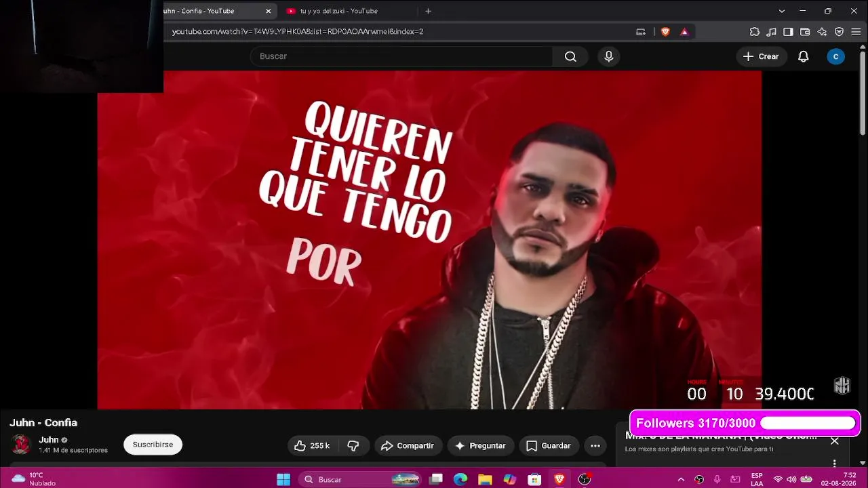868x488 pixels.
Task: Open Microsoft Copilot from the taskbar
Action: 510,479
